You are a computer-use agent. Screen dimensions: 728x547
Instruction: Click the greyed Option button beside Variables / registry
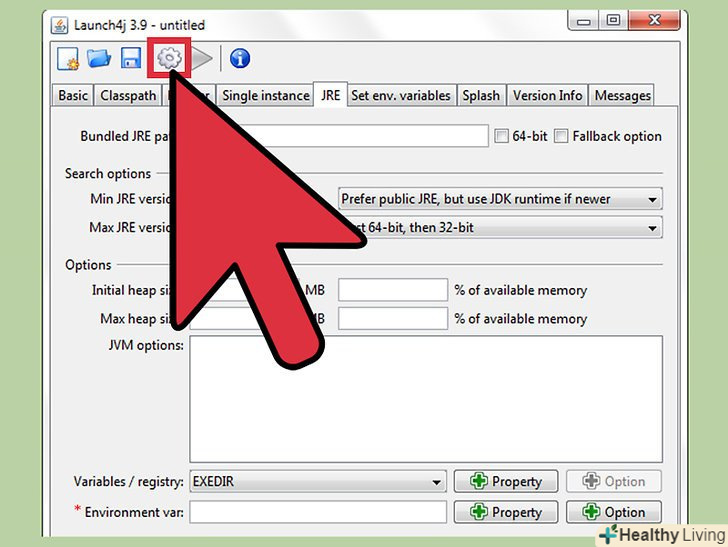(x=614, y=482)
